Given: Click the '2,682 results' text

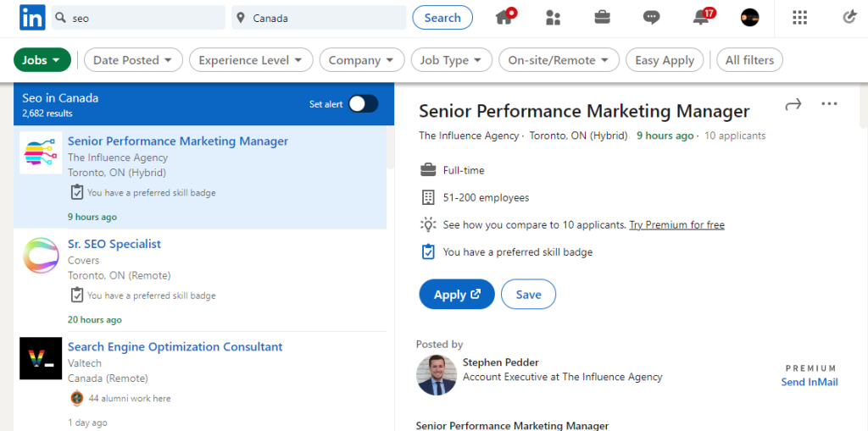Looking at the screenshot, I should click(47, 113).
